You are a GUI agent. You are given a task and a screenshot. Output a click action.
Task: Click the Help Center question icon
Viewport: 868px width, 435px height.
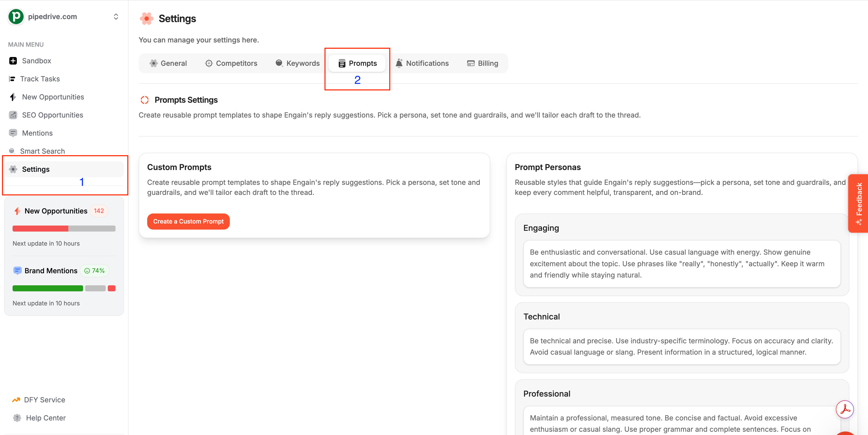pos(17,418)
